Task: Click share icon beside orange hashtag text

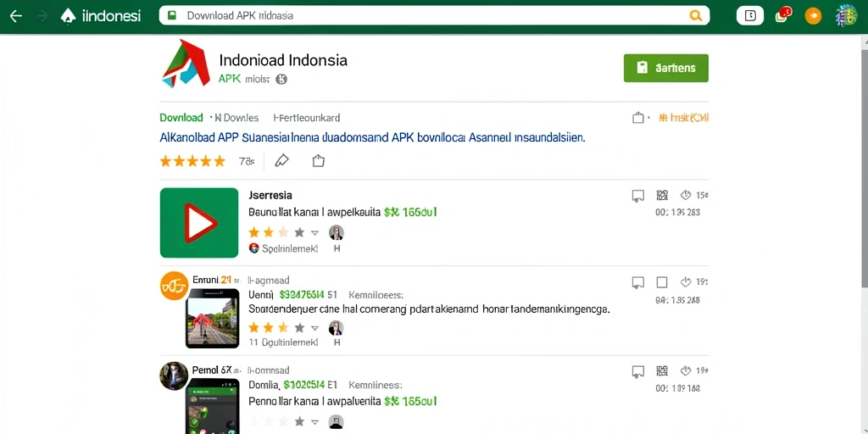Action: [638, 117]
